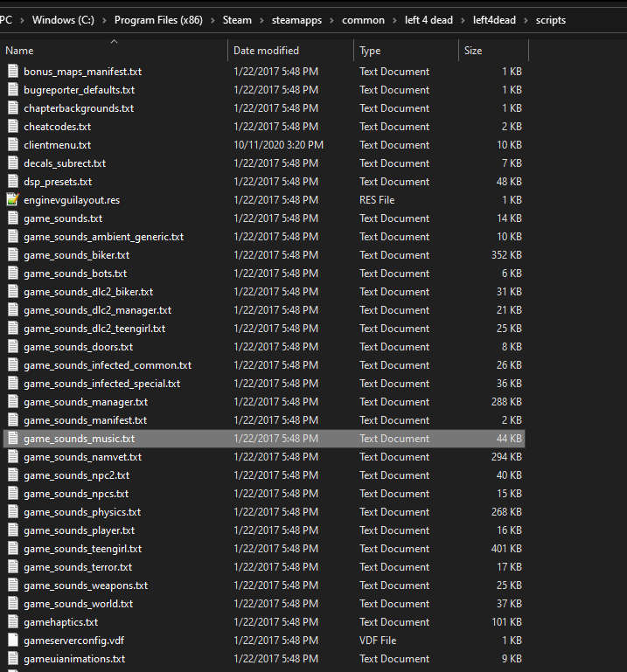Image resolution: width=627 pixels, height=672 pixels.
Task: Click the file icon for game_sounds.txt
Action: pyautogui.click(x=13, y=218)
